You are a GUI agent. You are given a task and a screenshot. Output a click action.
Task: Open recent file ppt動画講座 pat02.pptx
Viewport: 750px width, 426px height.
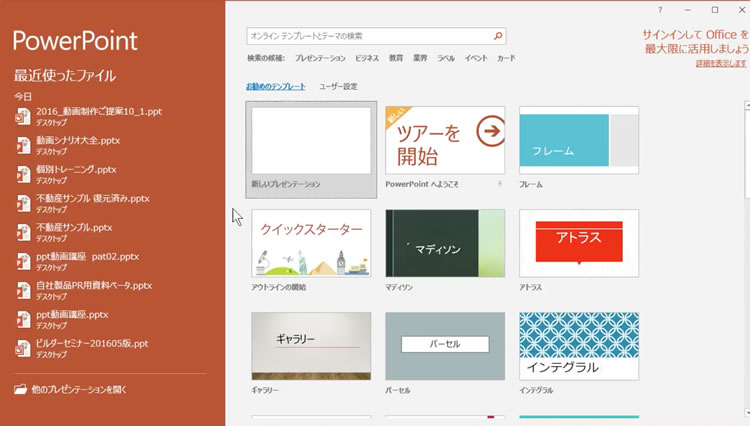click(88, 257)
